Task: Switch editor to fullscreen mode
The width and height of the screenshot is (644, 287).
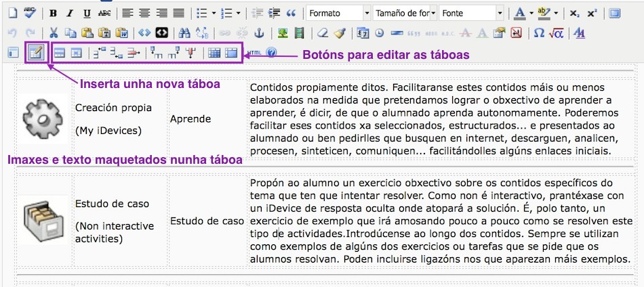Action: pyautogui.click(x=614, y=13)
